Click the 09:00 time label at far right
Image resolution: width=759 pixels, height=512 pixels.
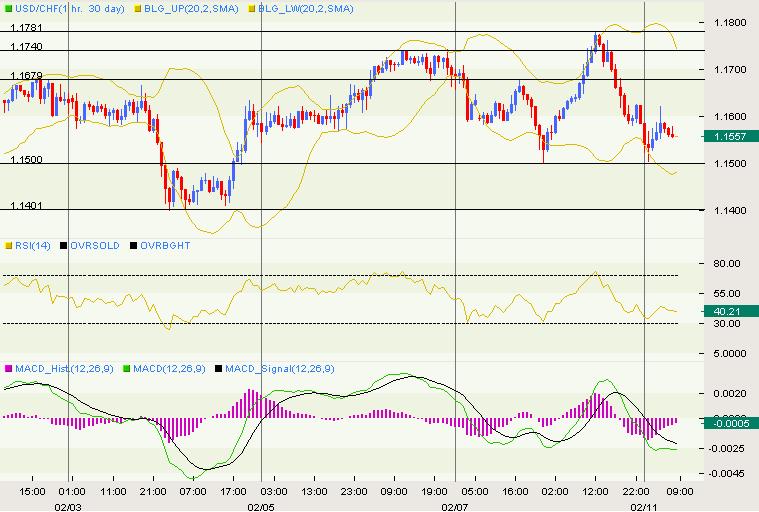[680, 492]
